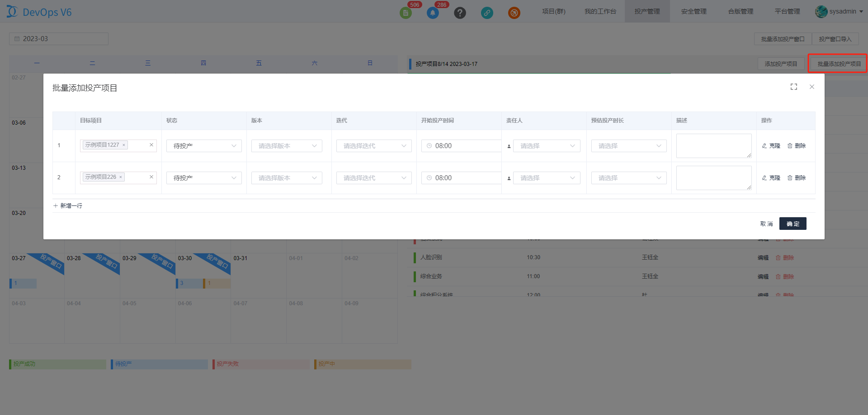Open the 请选择版本 dropdown in row 2

(x=287, y=178)
